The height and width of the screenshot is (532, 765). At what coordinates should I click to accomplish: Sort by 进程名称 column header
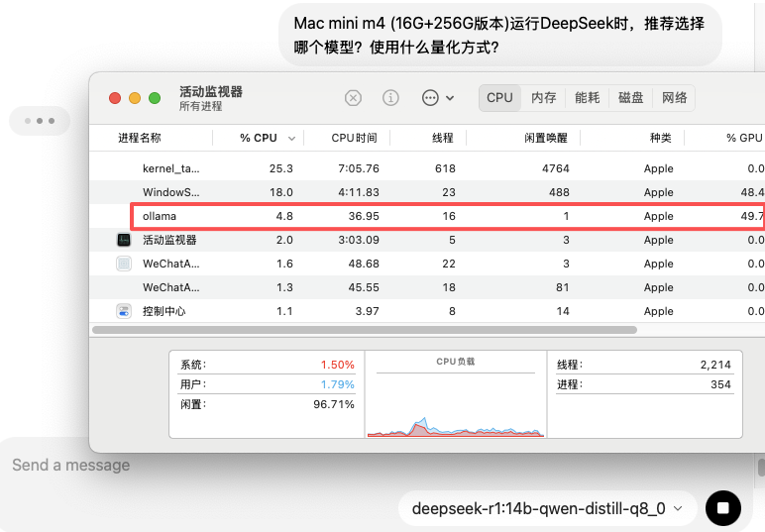coord(140,138)
